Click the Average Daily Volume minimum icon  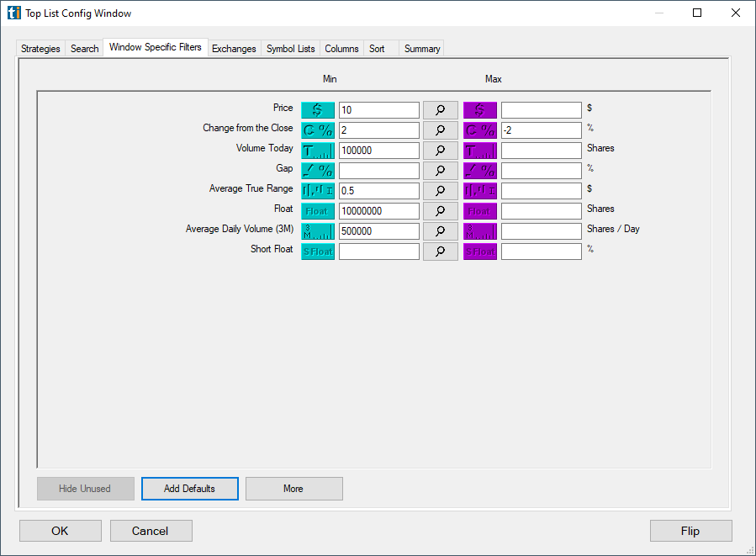[x=317, y=230]
